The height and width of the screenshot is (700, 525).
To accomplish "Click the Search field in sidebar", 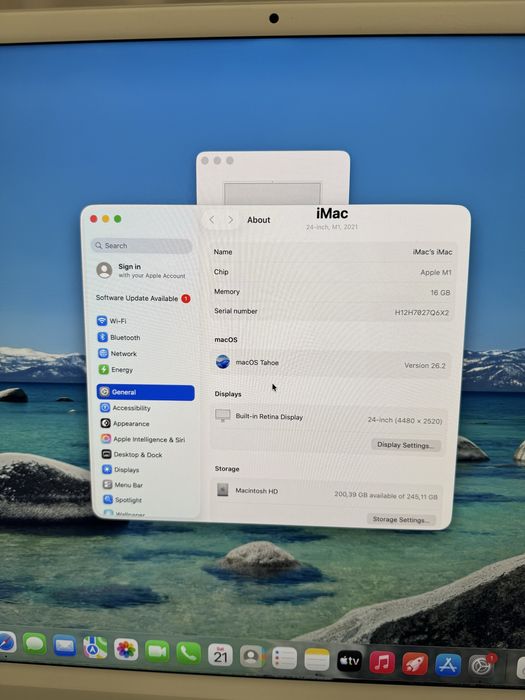I will pos(142,246).
